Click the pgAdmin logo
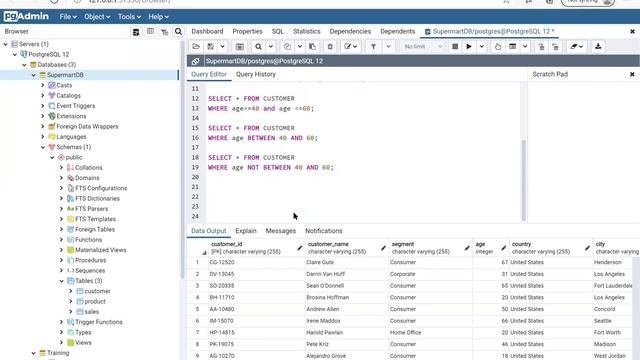The width and height of the screenshot is (640, 360). (x=26, y=16)
